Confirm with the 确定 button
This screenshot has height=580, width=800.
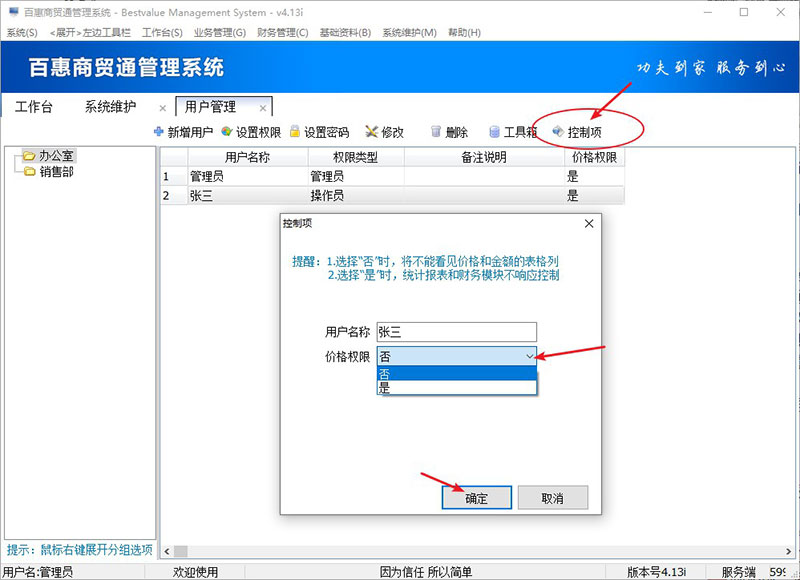[x=477, y=497]
